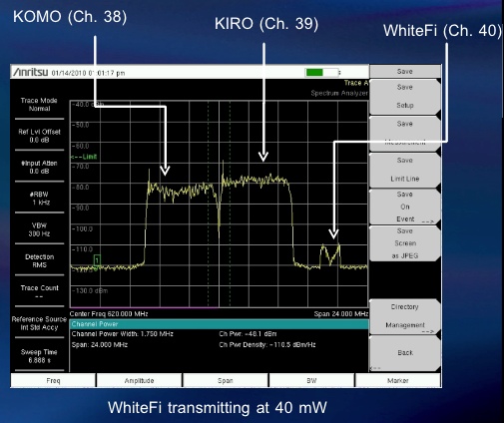Click the date and time readout
Screen dimensions: 504x423
[88, 73]
